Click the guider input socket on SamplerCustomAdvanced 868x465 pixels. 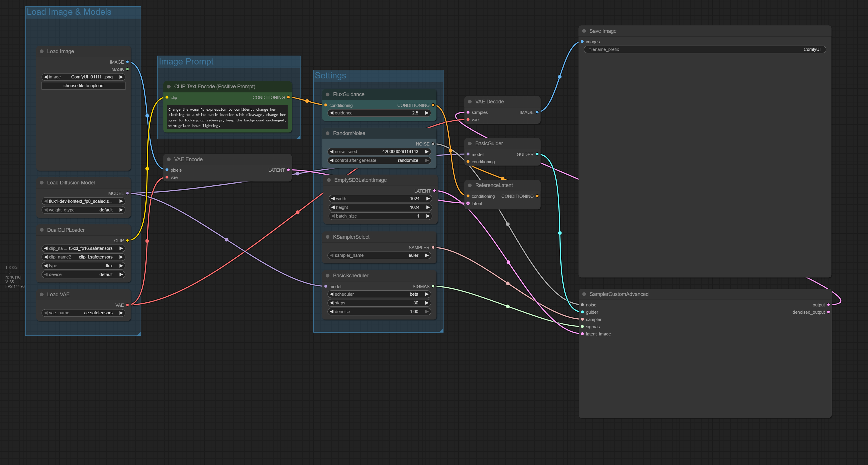point(582,312)
